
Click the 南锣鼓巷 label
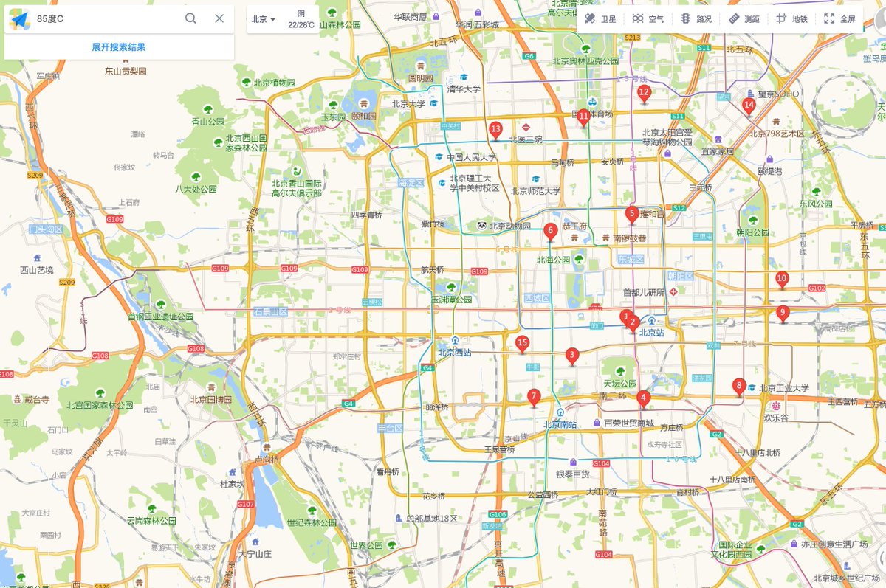(x=629, y=238)
